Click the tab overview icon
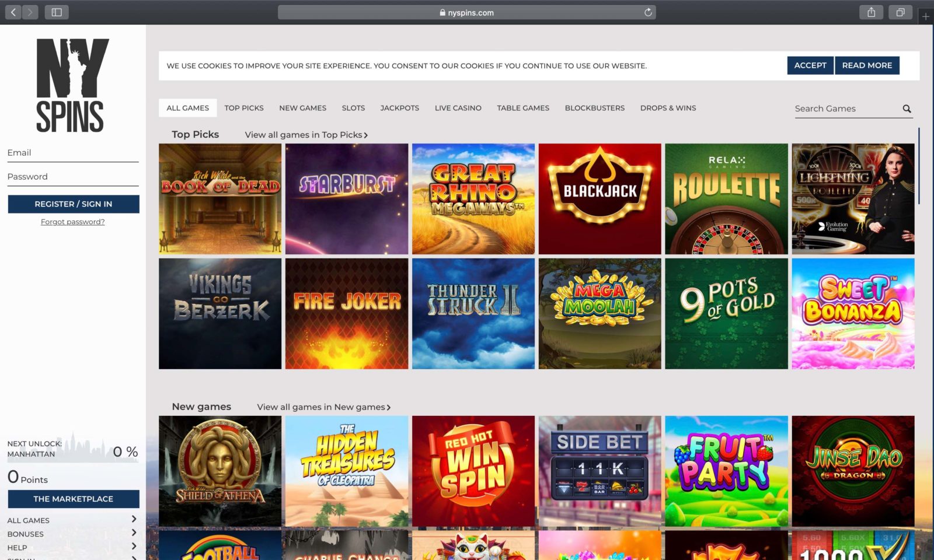Screen dimensions: 934x560 [900, 11]
